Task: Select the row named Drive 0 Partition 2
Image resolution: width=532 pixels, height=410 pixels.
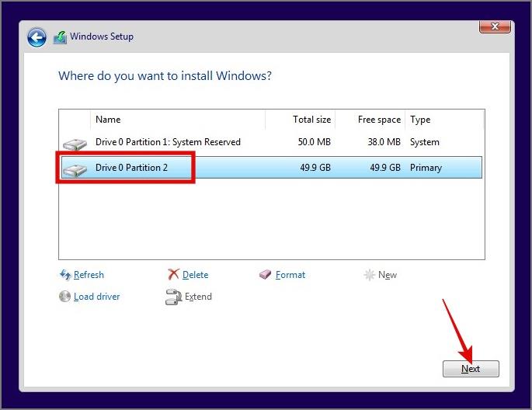Action: (271, 168)
